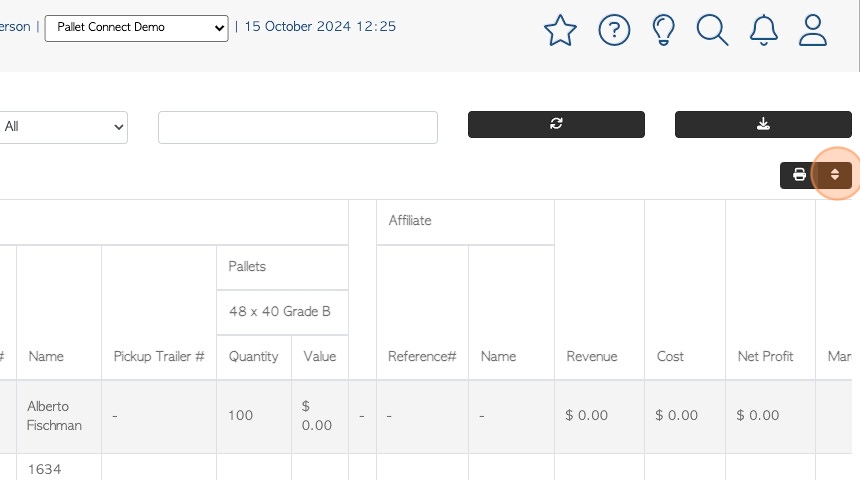
Task: Click the print icon button
Action: (x=799, y=175)
